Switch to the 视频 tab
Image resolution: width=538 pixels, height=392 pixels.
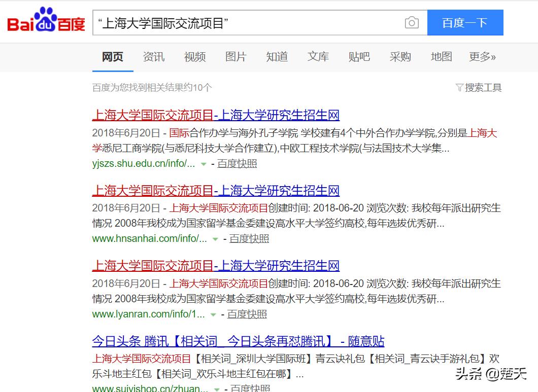(x=194, y=57)
